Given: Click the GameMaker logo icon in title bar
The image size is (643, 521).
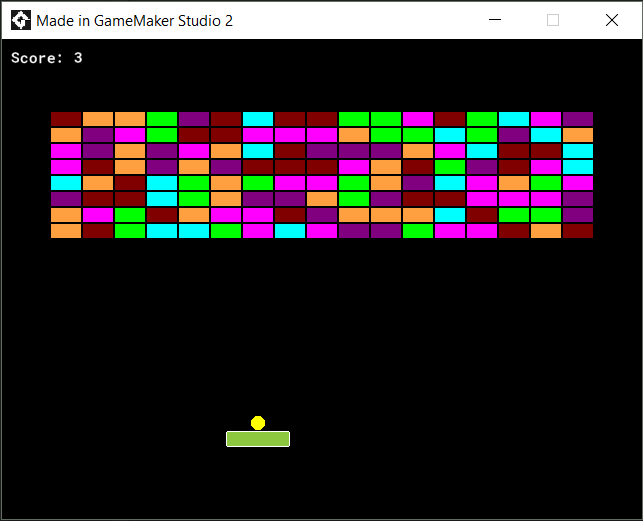Looking at the screenshot, I should [21, 20].
